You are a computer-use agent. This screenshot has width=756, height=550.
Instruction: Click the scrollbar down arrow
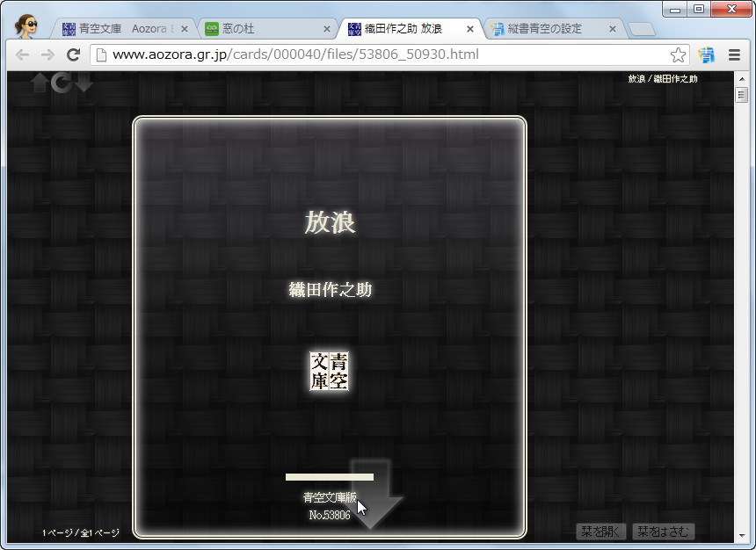742,536
